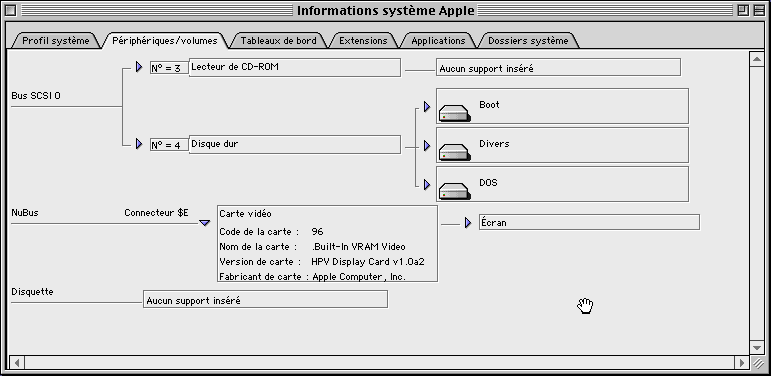Click the Disquette label

coord(32,292)
